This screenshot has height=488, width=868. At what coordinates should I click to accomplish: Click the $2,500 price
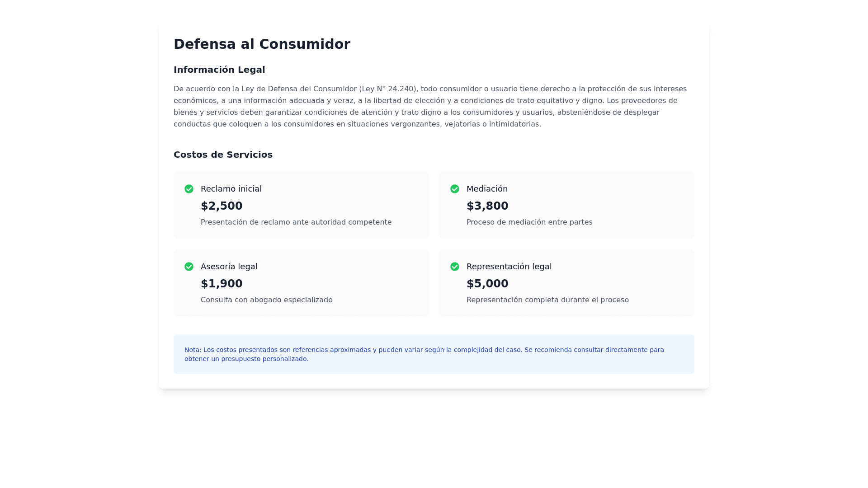click(x=222, y=206)
